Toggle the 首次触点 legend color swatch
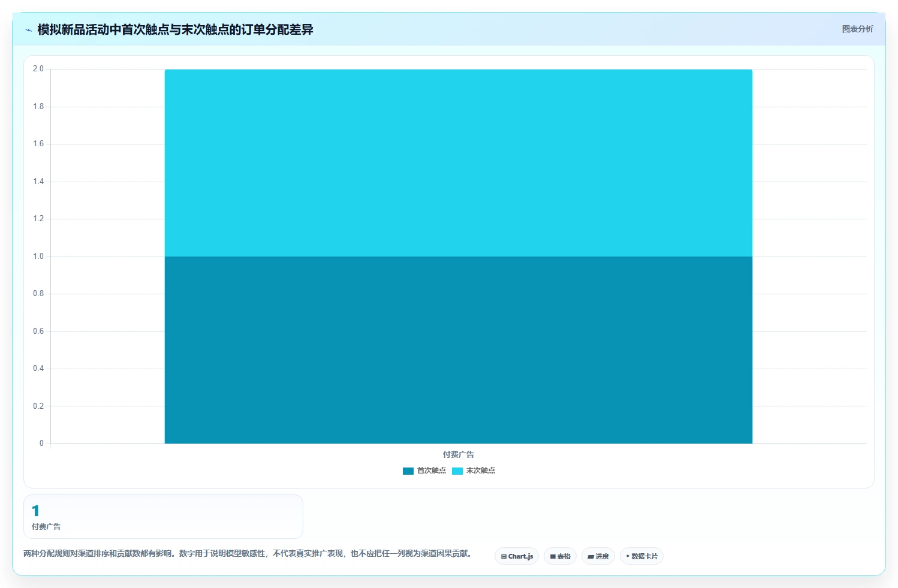 408,471
